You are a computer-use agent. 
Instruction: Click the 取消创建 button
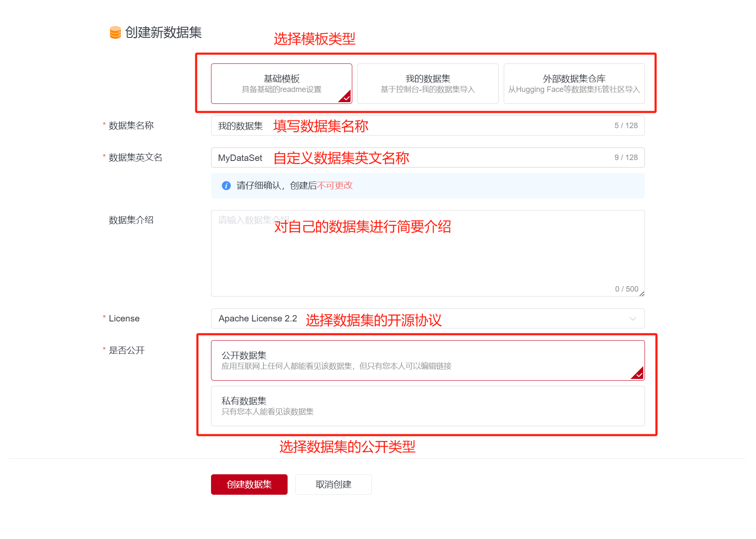coord(333,485)
